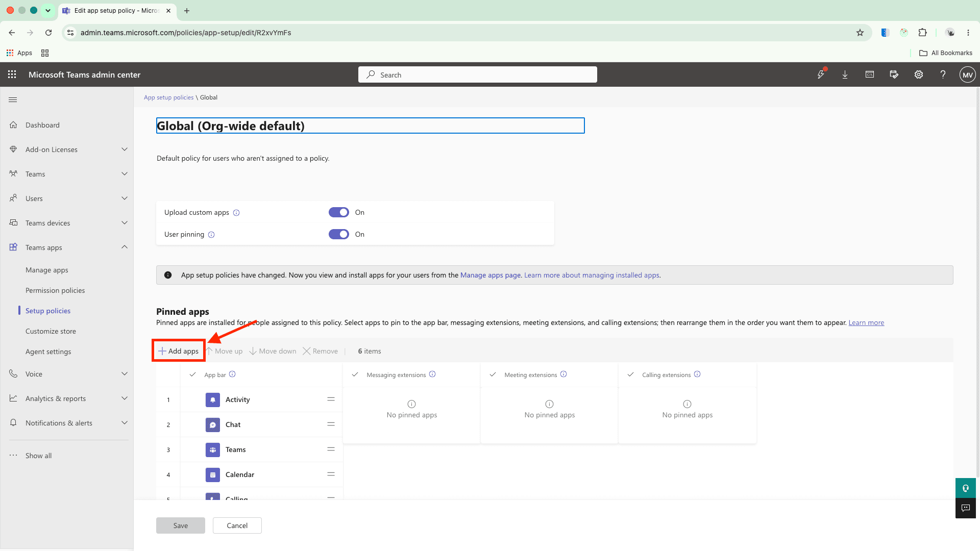Screen dimensions: 980x551
Task: Click the Cancel button
Action: (237, 525)
